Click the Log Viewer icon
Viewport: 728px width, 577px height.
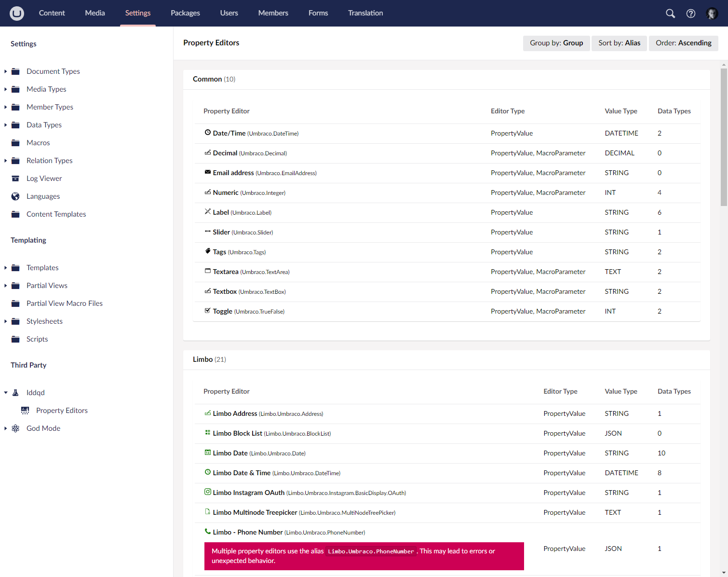pos(15,178)
